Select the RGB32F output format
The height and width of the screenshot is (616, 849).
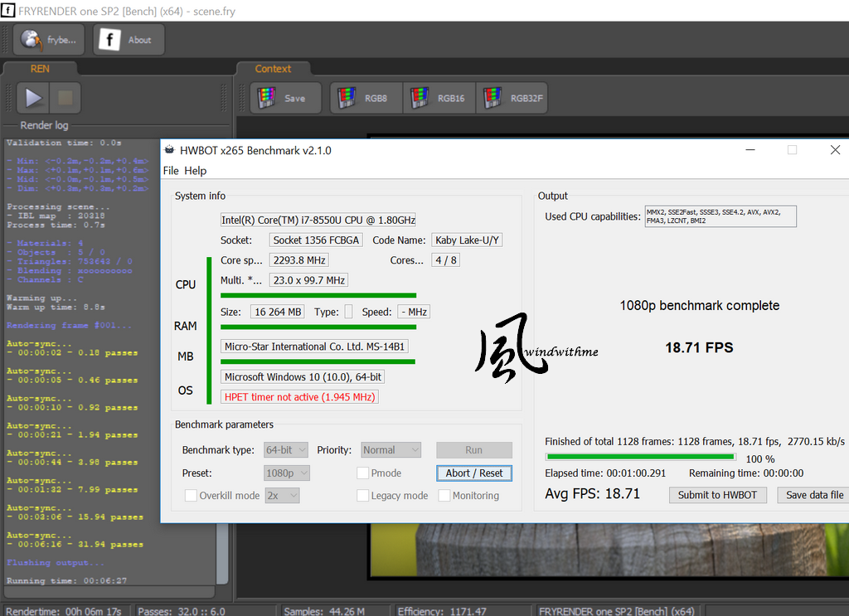[x=512, y=98]
